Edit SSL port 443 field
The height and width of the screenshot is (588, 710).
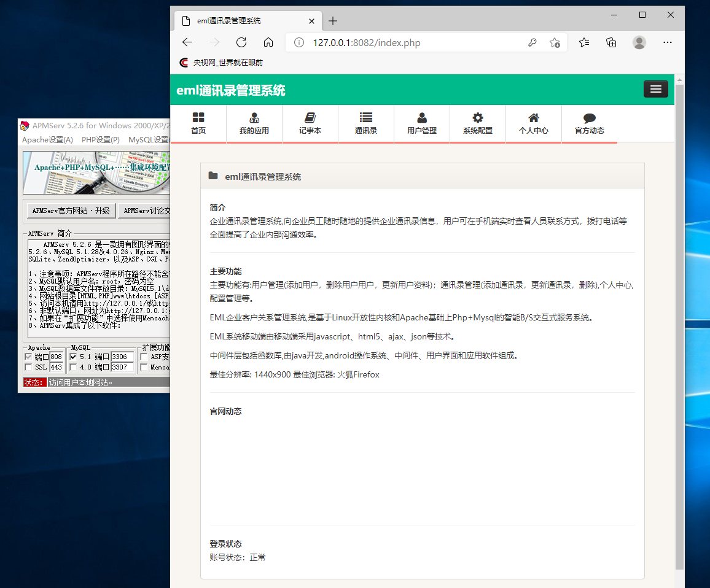pos(56,367)
